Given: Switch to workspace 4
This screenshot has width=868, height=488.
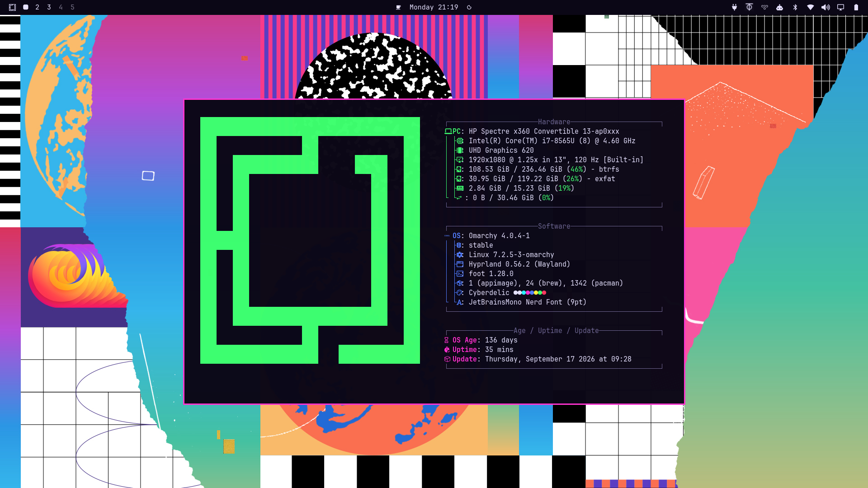Looking at the screenshot, I should [x=61, y=7].
